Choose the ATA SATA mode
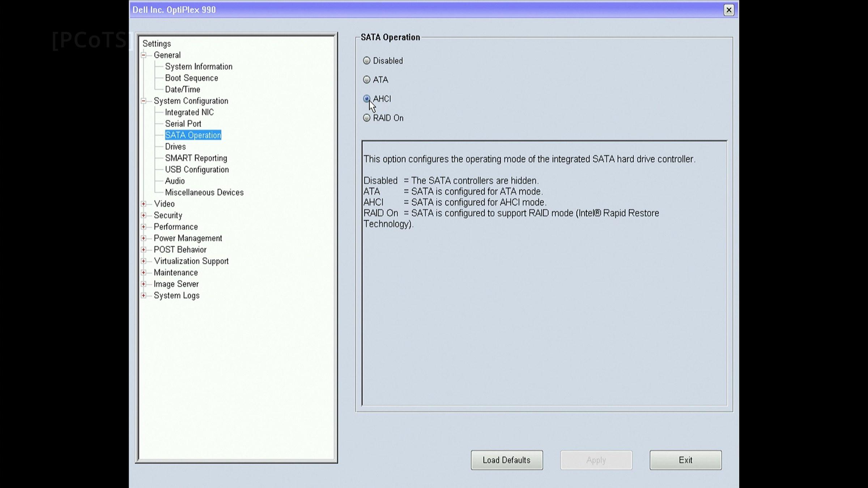The height and width of the screenshot is (488, 868). click(367, 80)
